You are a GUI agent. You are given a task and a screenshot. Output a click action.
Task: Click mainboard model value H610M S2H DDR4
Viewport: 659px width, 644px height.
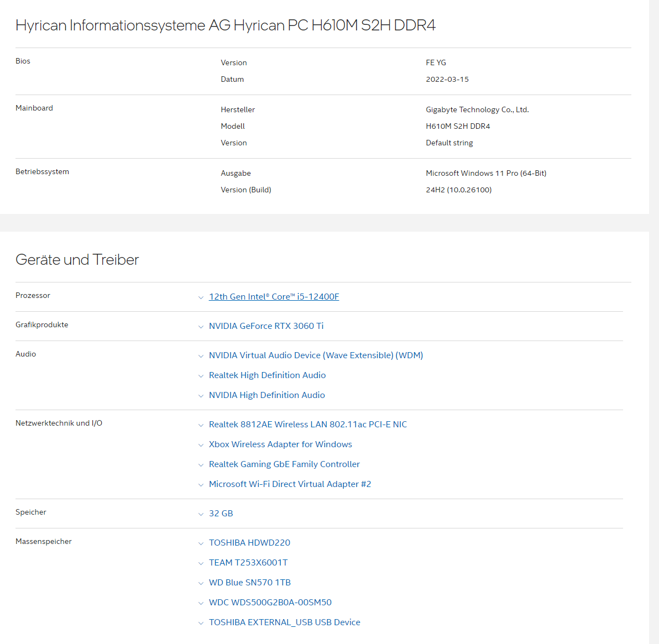[x=458, y=126]
